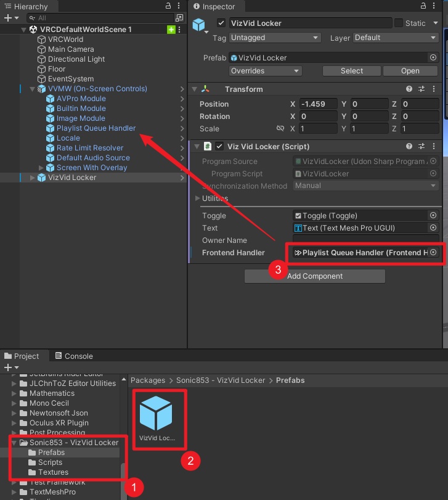Open object picker for Text field

click(433, 227)
